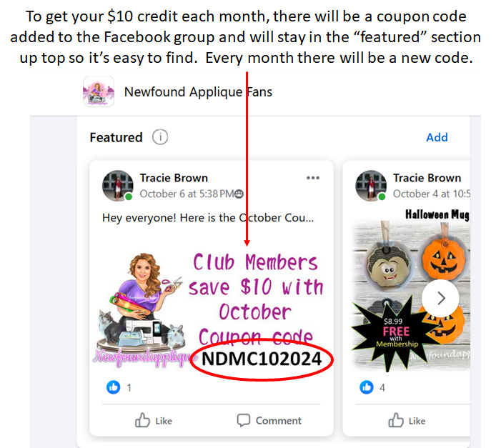Click the Add link in Featured section
The width and height of the screenshot is (496, 448).
437,137
